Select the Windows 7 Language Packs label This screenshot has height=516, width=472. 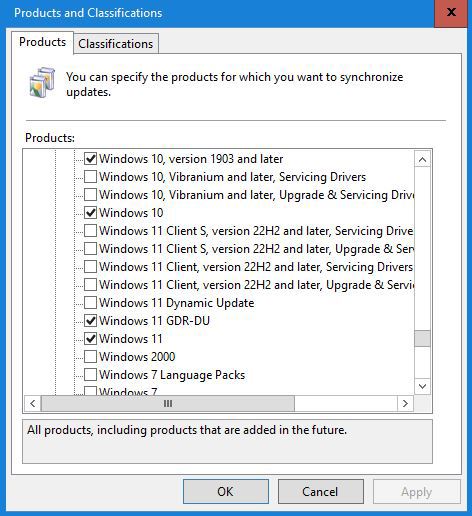172,375
